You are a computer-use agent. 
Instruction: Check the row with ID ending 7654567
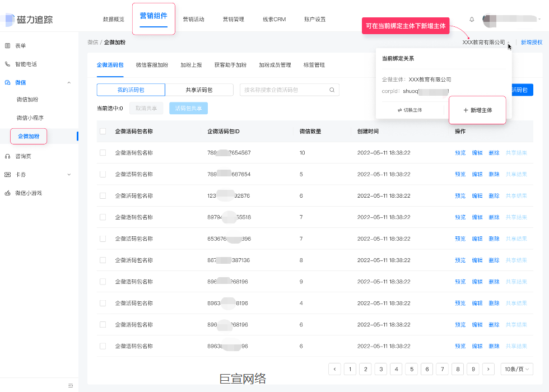[103, 152]
